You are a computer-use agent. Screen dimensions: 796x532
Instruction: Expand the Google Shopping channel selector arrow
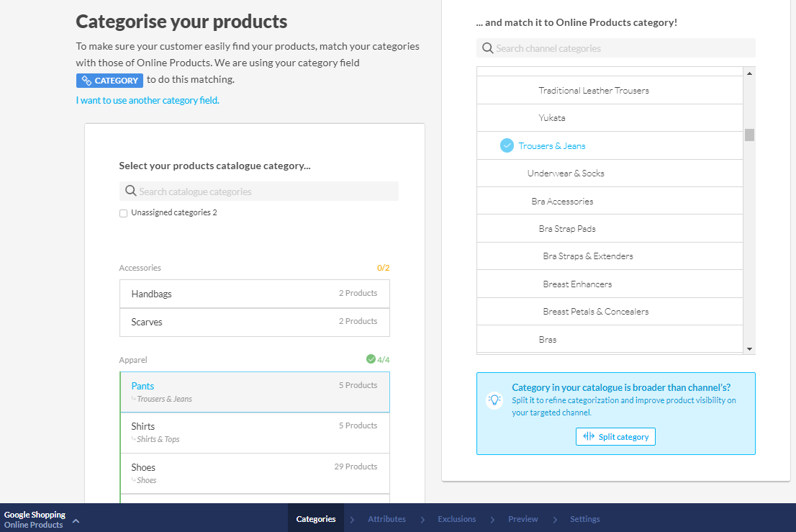coord(76,520)
